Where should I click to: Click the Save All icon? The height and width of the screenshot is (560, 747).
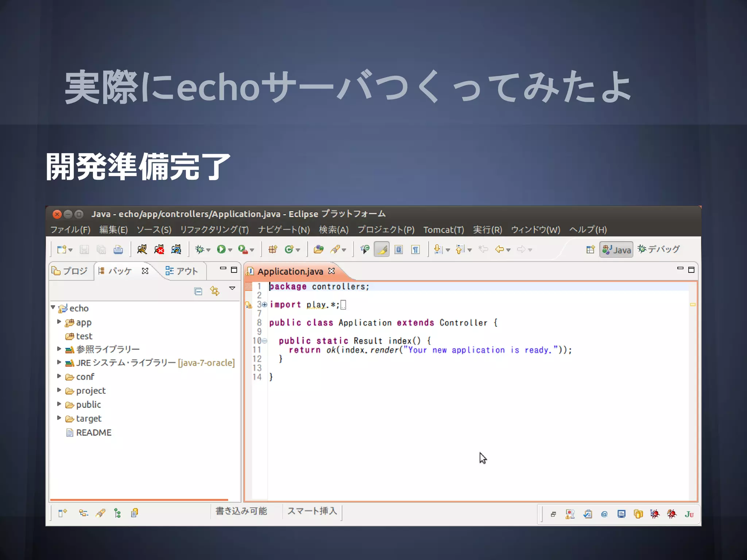pos(101,249)
